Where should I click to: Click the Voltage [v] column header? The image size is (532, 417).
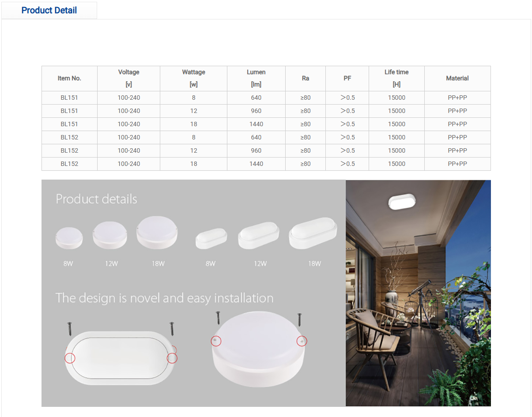pyautogui.click(x=129, y=79)
